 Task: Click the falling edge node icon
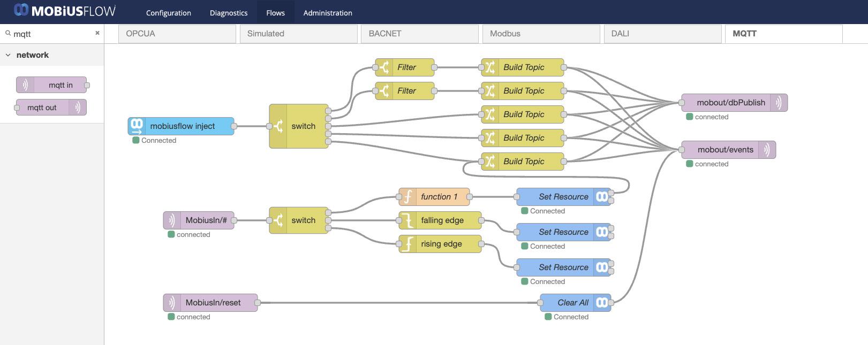pyautogui.click(x=407, y=220)
